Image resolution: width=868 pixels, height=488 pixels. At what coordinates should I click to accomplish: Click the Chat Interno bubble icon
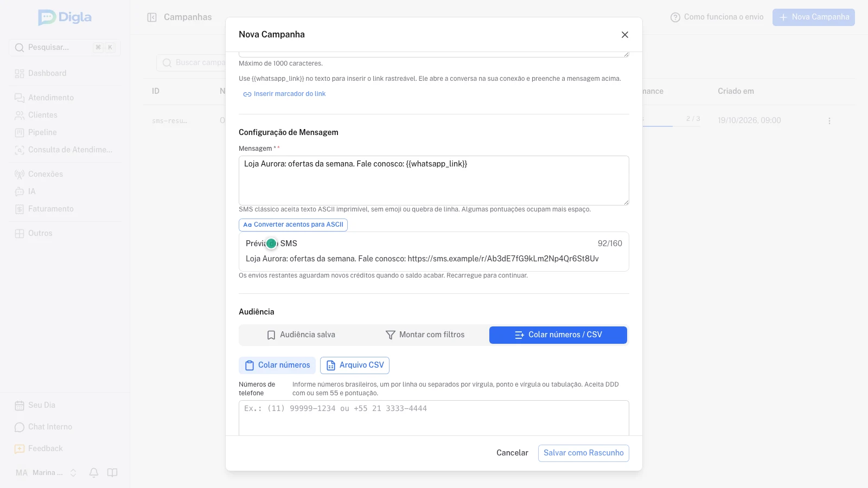pyautogui.click(x=20, y=427)
